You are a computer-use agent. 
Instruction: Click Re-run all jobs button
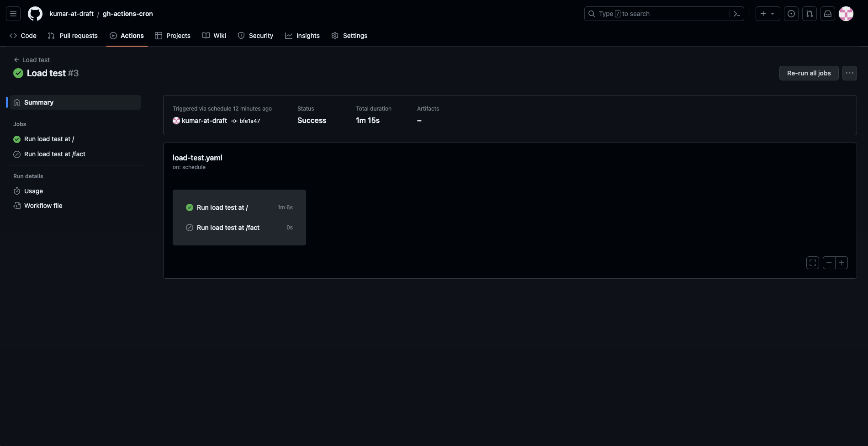[x=809, y=73]
